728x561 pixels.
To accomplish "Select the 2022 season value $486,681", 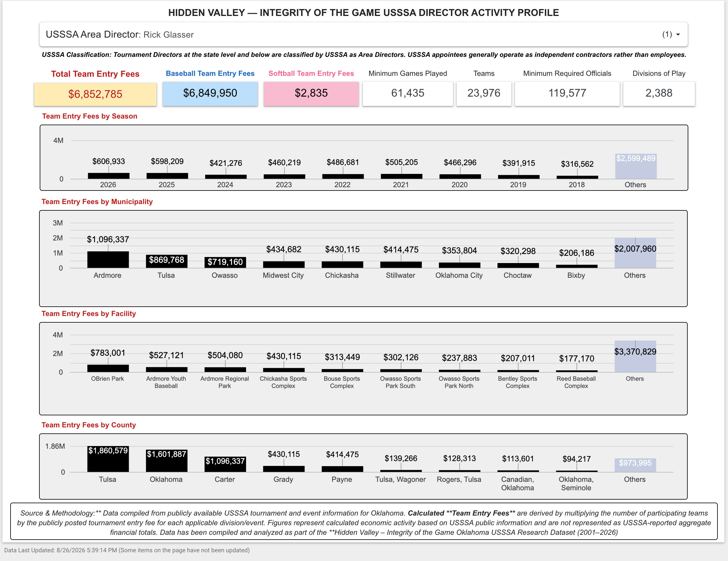I will click(x=343, y=162).
